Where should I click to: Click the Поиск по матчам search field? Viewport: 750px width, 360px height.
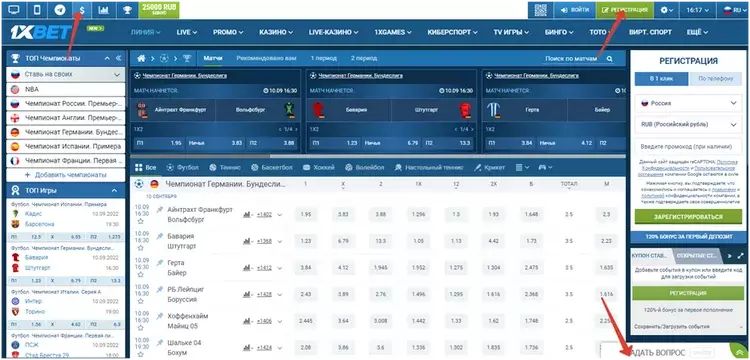pos(572,58)
